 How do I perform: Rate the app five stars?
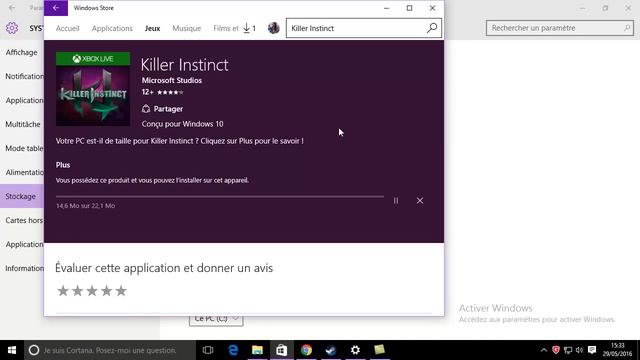click(x=121, y=291)
